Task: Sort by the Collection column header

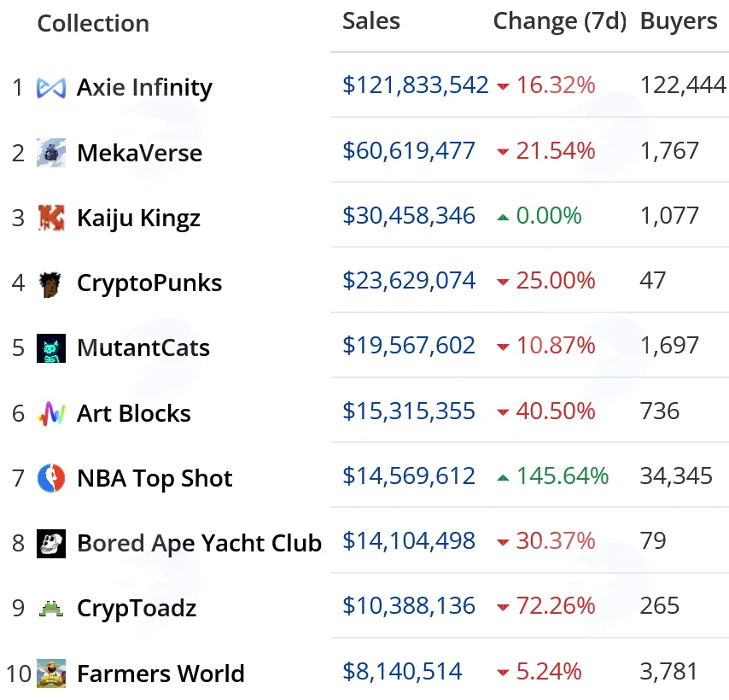Action: click(93, 23)
